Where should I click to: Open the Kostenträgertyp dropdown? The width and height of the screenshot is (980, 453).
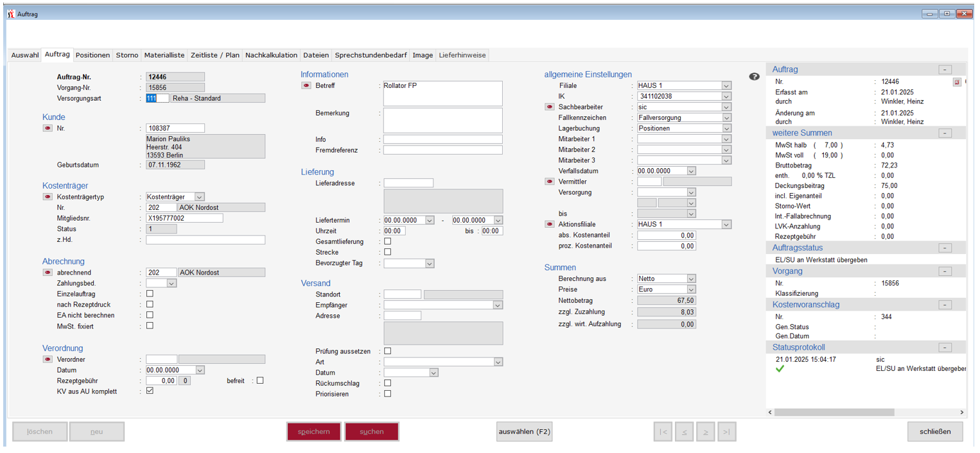point(200,197)
